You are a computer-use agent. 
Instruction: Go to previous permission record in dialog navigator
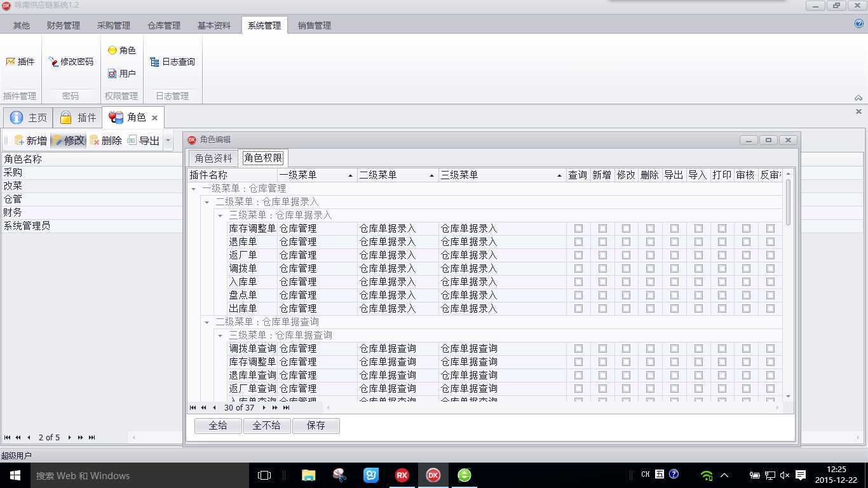tap(214, 408)
